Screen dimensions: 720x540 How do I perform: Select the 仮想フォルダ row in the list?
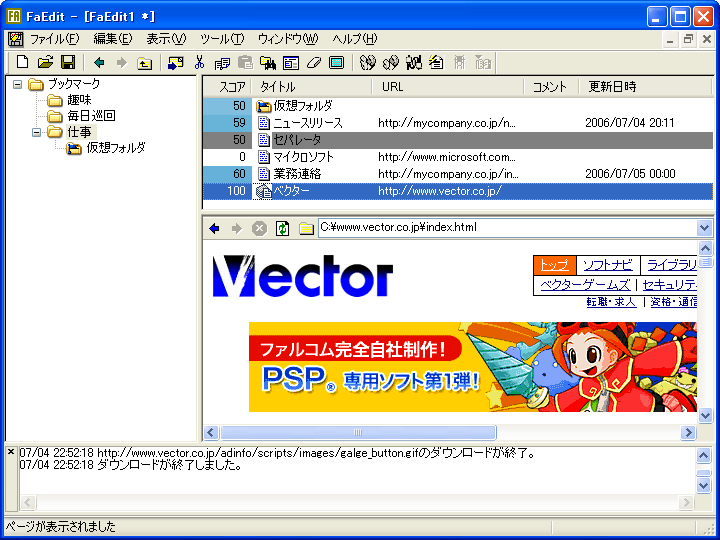click(x=458, y=106)
